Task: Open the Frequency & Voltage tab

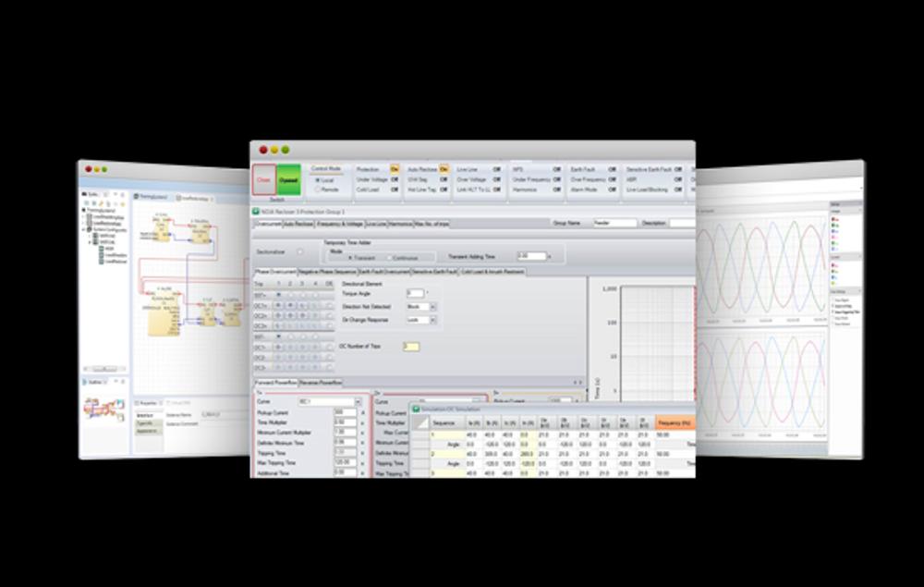Action: point(340,224)
